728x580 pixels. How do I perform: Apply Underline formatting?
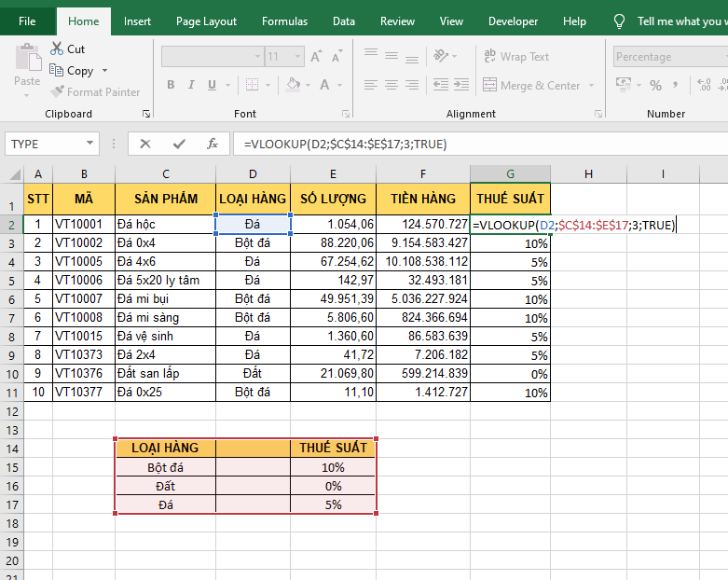[x=212, y=85]
